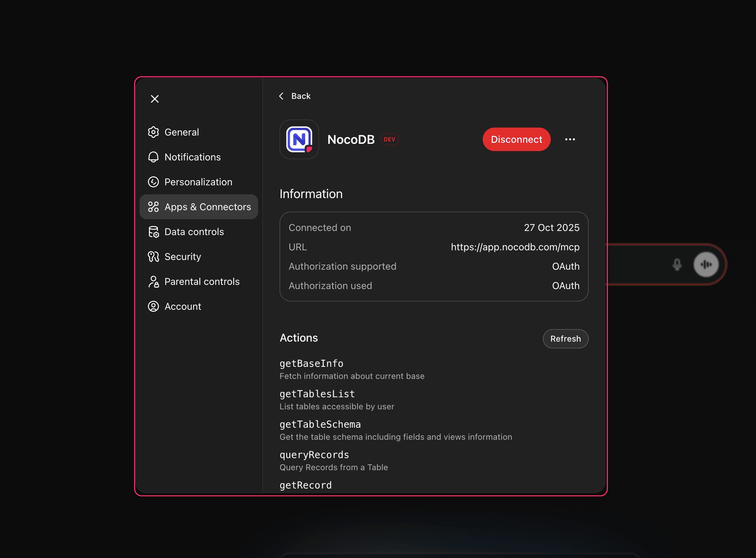756x558 pixels.
Task: Click the microphone dictation icon
Action: [x=677, y=265]
